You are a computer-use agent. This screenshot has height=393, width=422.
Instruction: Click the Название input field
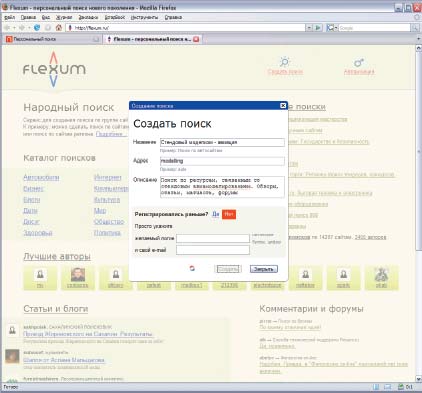point(222,142)
